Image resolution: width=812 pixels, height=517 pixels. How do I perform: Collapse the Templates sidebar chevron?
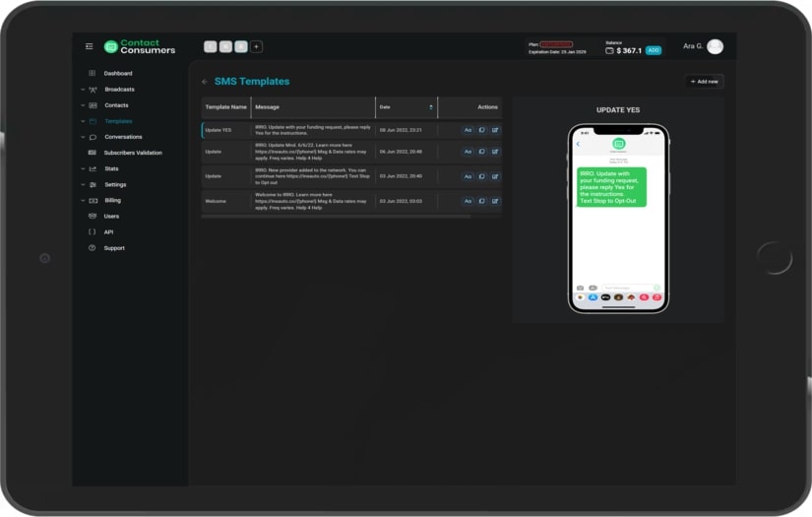(x=83, y=121)
